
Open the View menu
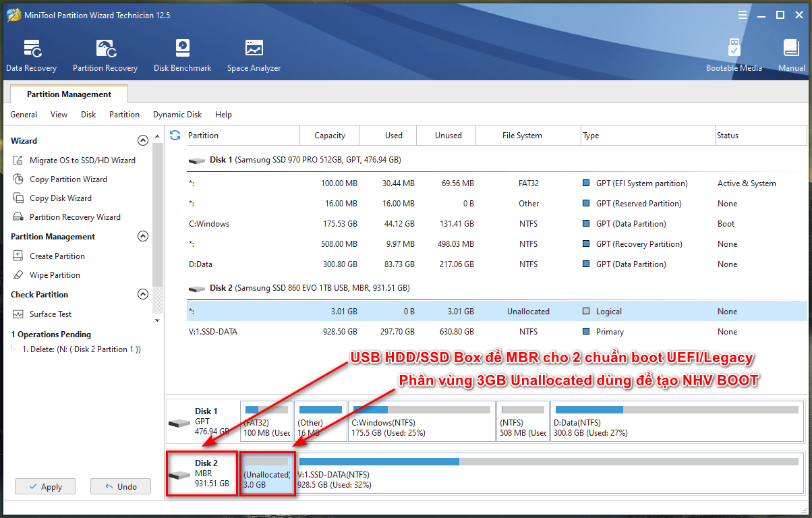(59, 115)
